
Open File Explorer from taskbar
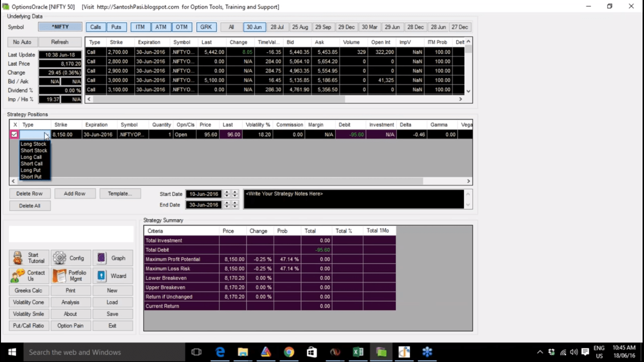pyautogui.click(x=243, y=352)
